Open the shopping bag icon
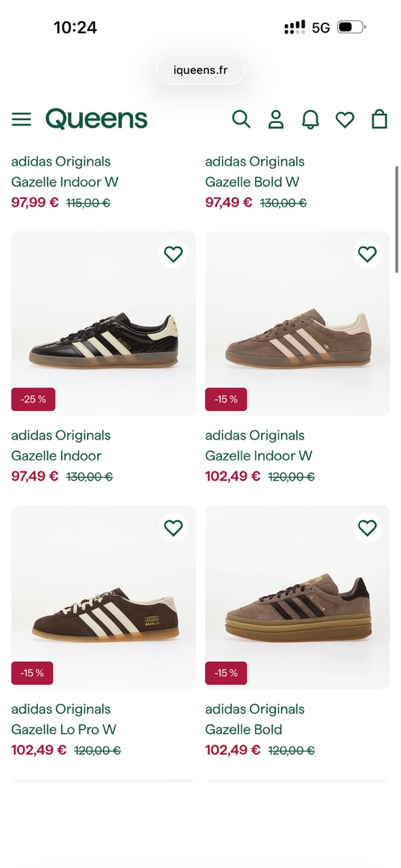 point(379,119)
